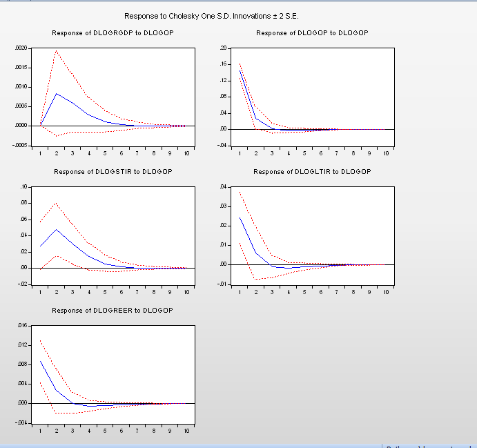This screenshot has height=448, width=477.
Task: Click the lower red band trough in DLOGREER chart
Action: pos(57,413)
